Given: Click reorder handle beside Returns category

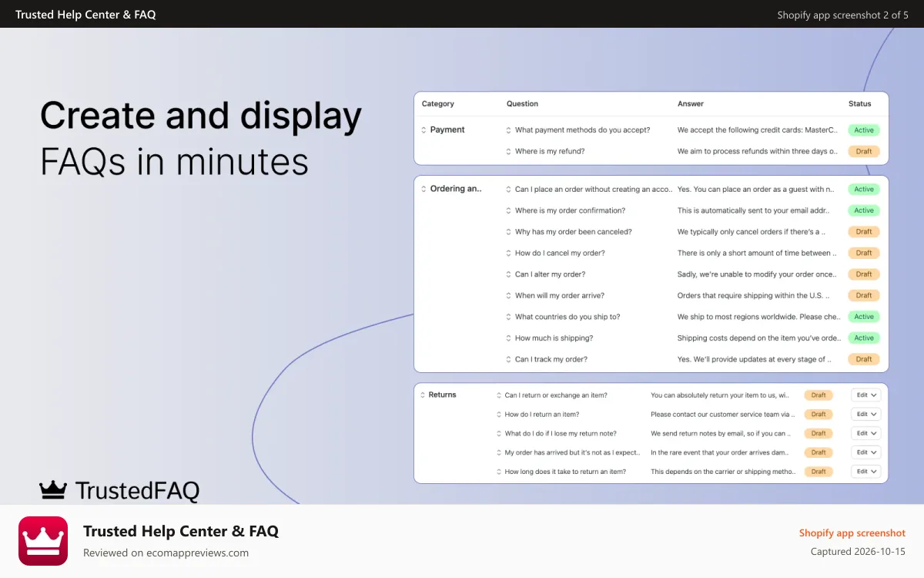Looking at the screenshot, I should point(422,395).
